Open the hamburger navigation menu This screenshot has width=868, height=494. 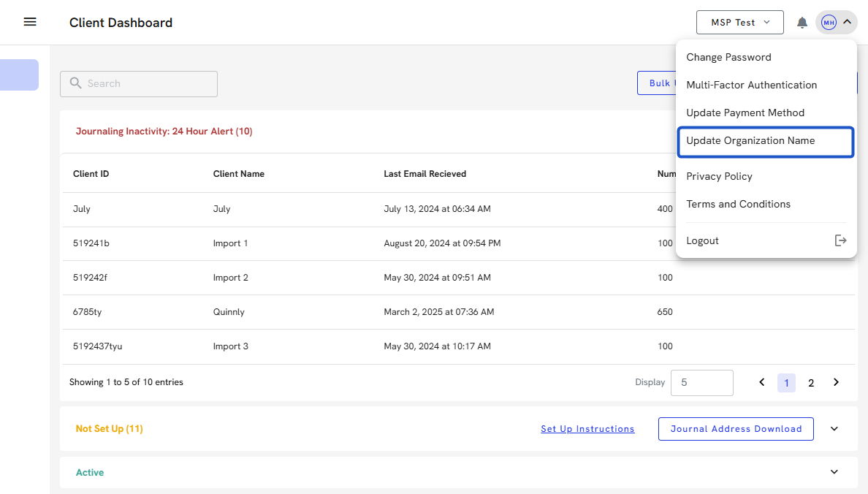(x=30, y=22)
